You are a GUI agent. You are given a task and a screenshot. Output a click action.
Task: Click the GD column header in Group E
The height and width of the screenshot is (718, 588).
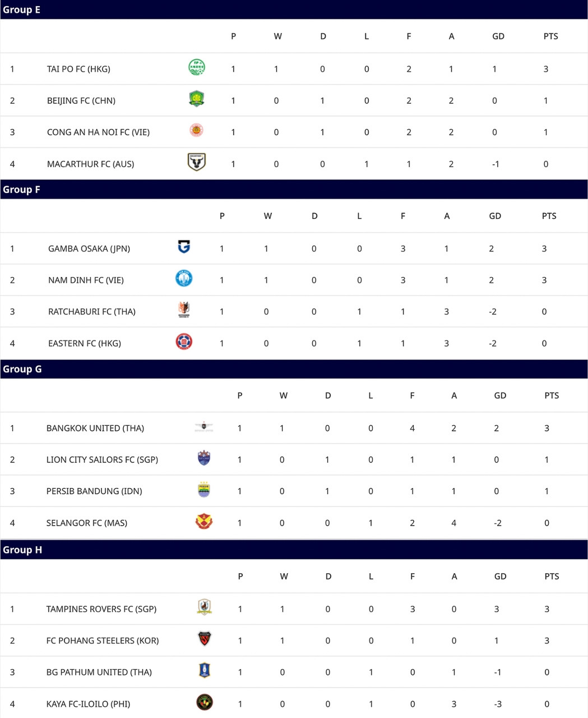[498, 36]
